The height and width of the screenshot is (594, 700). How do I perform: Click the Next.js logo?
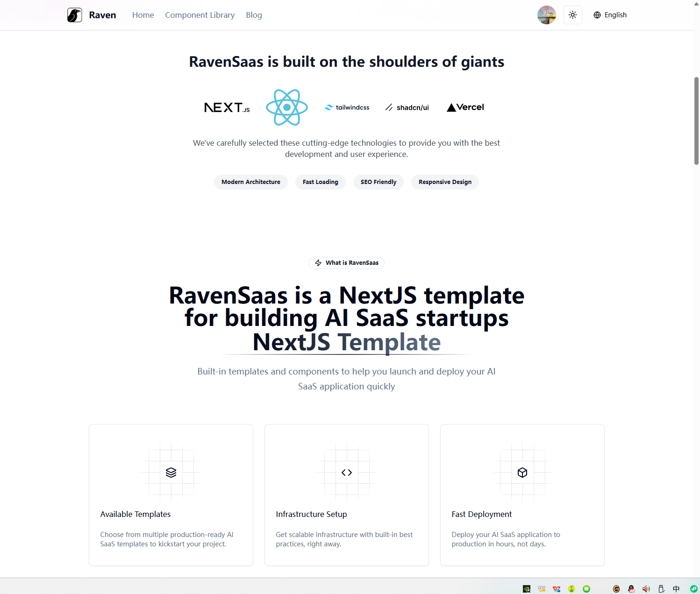pos(227,107)
